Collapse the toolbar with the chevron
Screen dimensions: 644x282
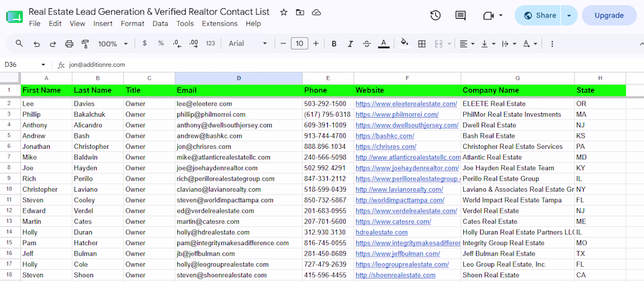point(642,43)
